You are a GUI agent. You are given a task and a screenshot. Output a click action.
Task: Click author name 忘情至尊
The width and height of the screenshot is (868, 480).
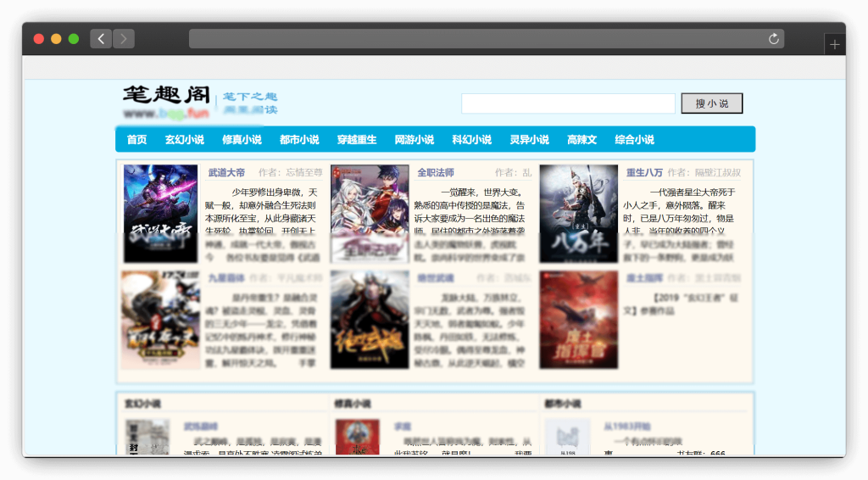coord(304,173)
